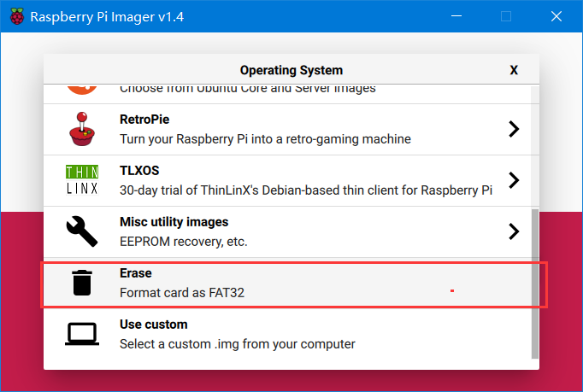Expand the RetroPie submenu chevron
Screen dimensions: 583x392
[514, 129]
